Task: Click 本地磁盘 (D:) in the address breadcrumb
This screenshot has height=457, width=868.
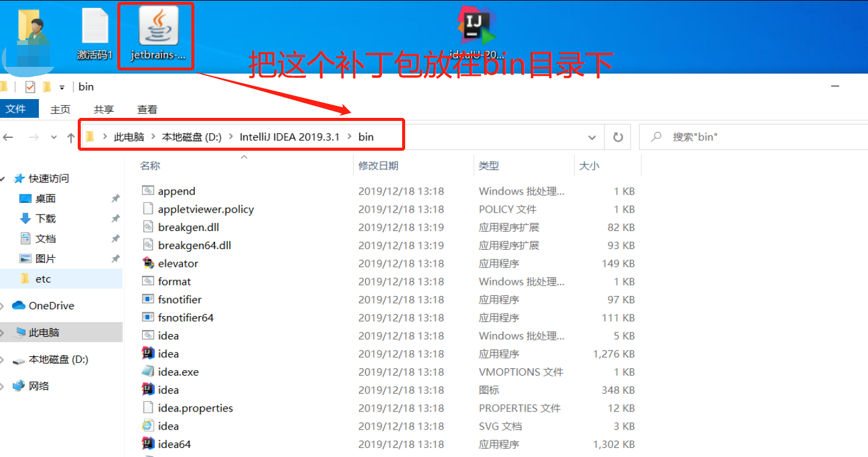Action: pos(192,137)
